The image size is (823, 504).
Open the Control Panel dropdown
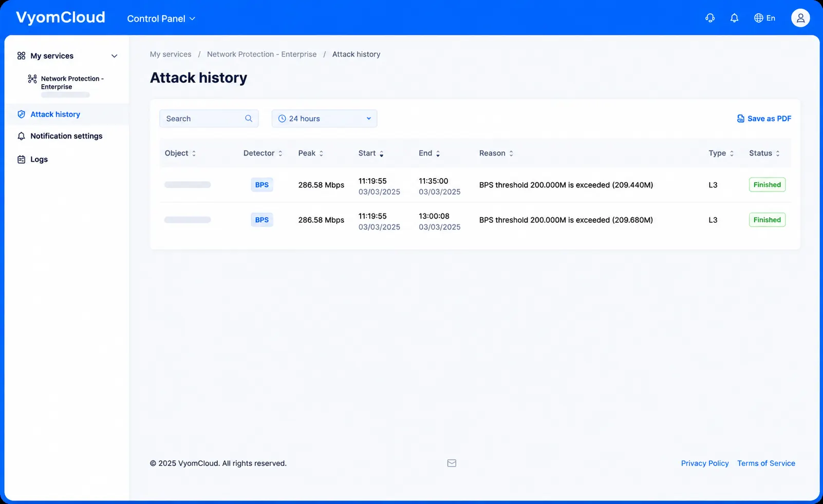tap(161, 18)
